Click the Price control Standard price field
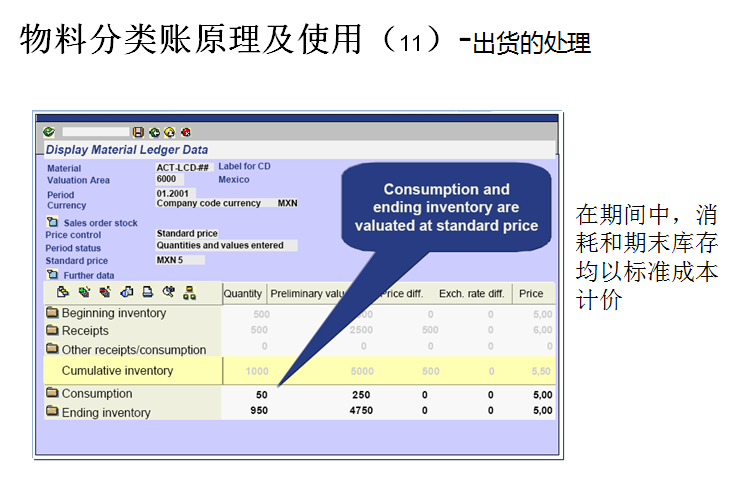The height and width of the screenshot is (486, 736). (187, 233)
